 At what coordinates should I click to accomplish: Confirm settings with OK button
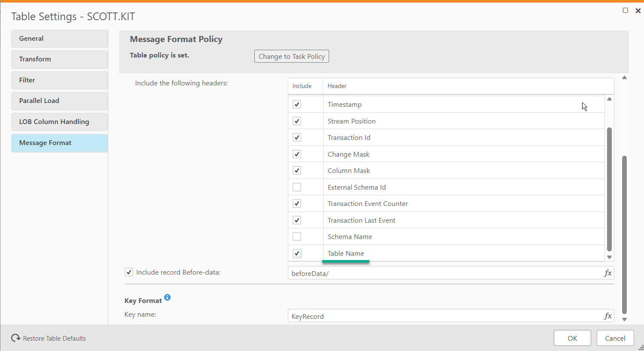click(572, 338)
